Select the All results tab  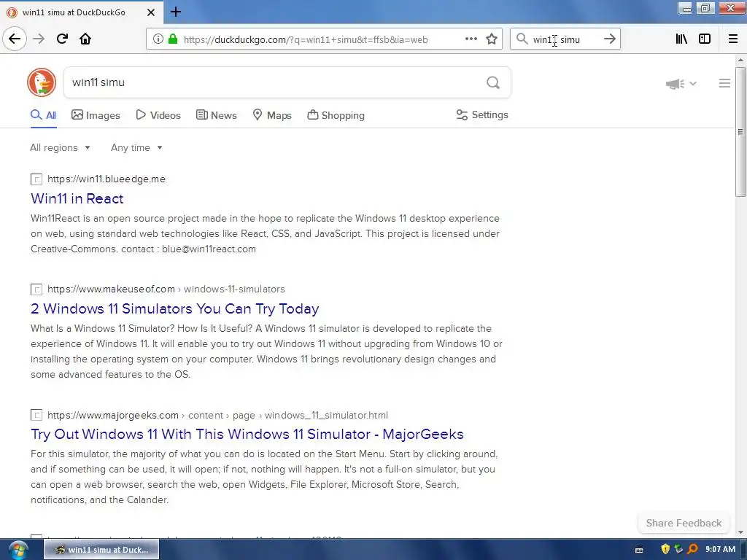pyautogui.click(x=43, y=115)
